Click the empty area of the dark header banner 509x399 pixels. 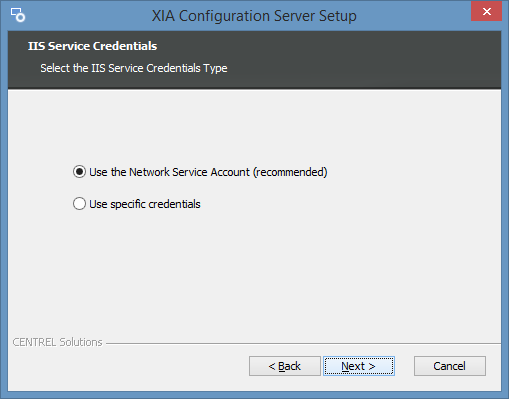367,60
